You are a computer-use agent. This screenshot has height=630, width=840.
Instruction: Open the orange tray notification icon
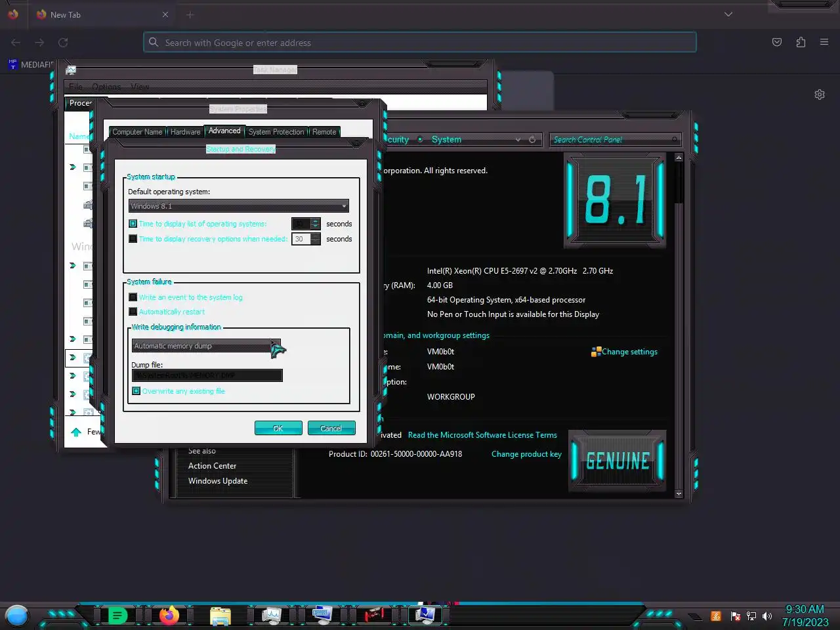click(x=716, y=616)
